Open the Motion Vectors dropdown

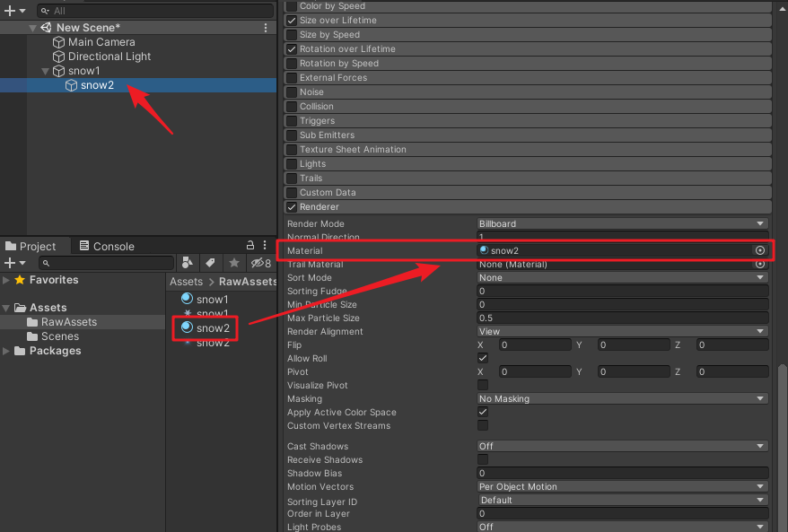coord(622,486)
